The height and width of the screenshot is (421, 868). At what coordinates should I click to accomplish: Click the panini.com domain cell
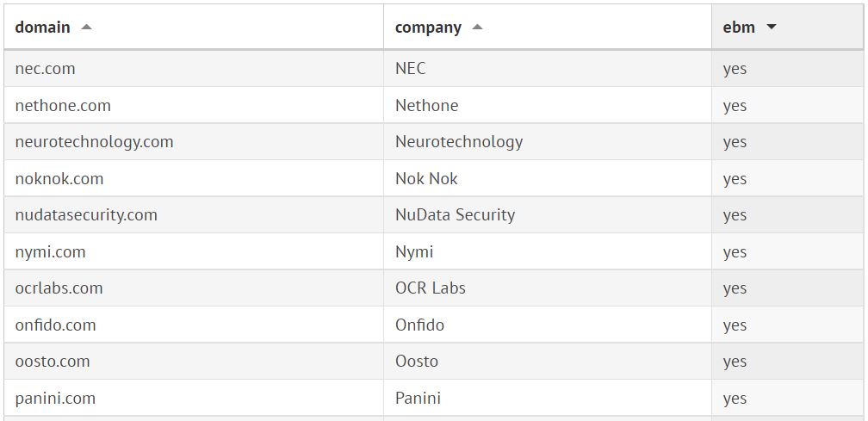click(55, 399)
